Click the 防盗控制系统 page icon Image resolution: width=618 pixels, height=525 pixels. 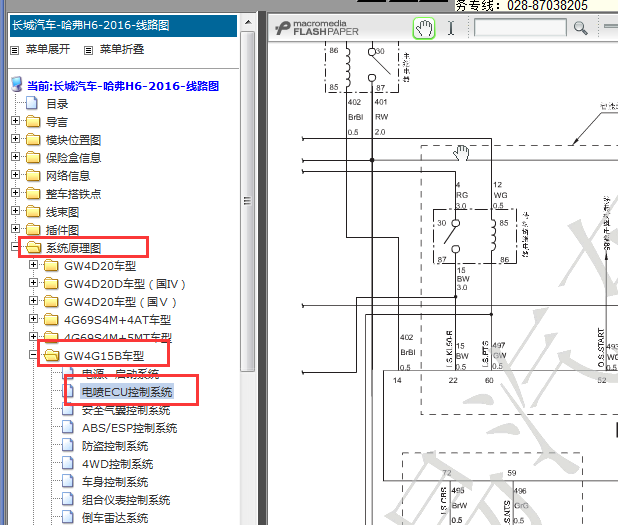68,445
